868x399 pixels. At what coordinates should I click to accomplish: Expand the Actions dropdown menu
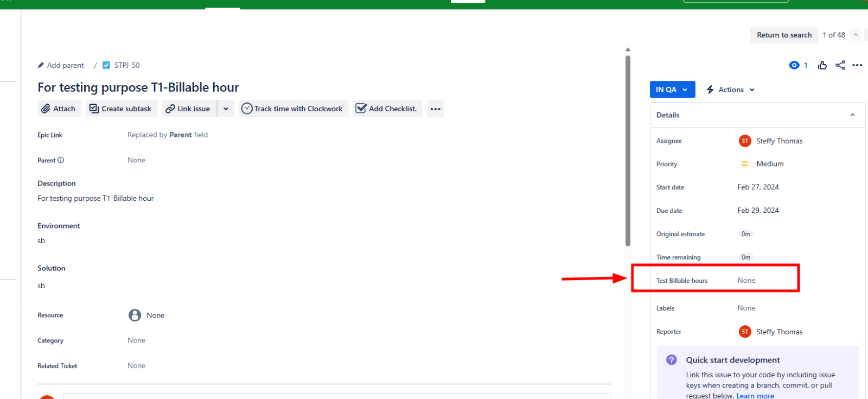click(730, 90)
